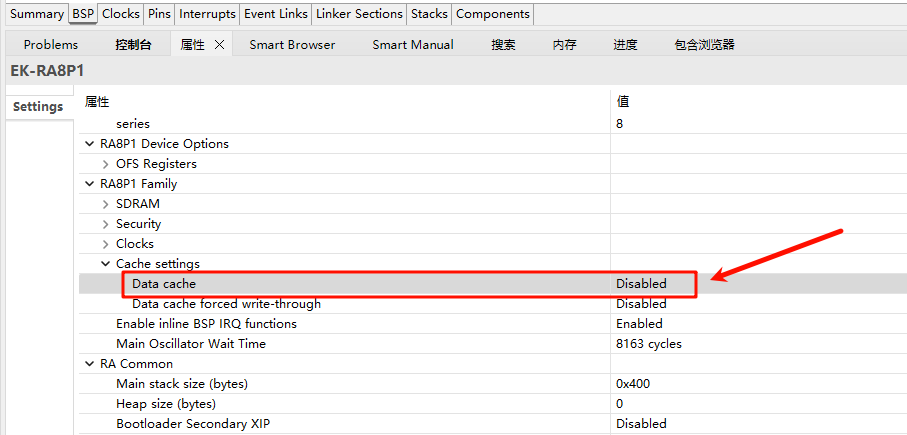Screen dimensions: 907x435
Task: Switch to the Smart Browser view
Action: [292, 44]
